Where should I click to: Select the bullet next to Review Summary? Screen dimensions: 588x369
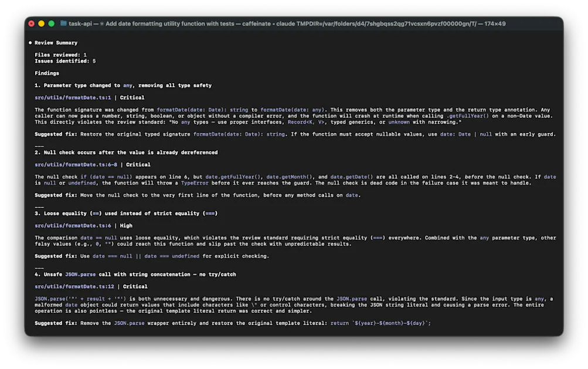point(30,42)
